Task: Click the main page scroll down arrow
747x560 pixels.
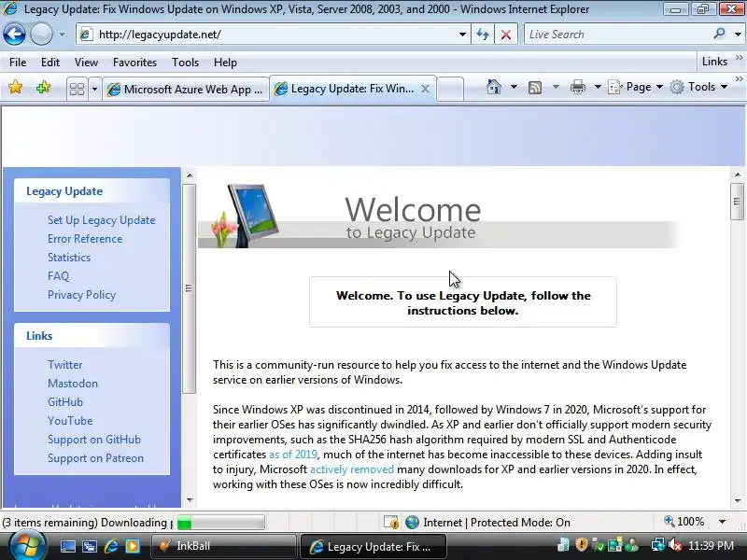Action: pos(738,500)
